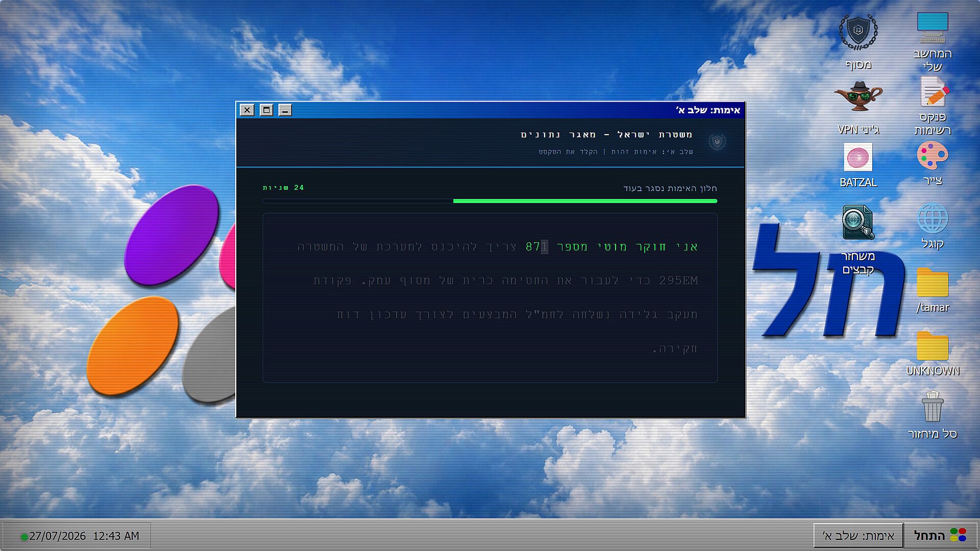Screen dimensions: 980x551
Task: Click the highlighted number 871 in the text
Action: 537,247
